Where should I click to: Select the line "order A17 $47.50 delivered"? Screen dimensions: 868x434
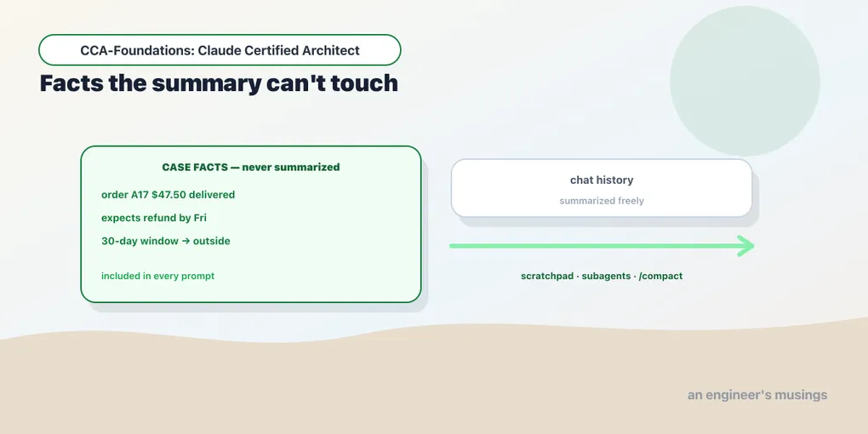[x=168, y=195]
